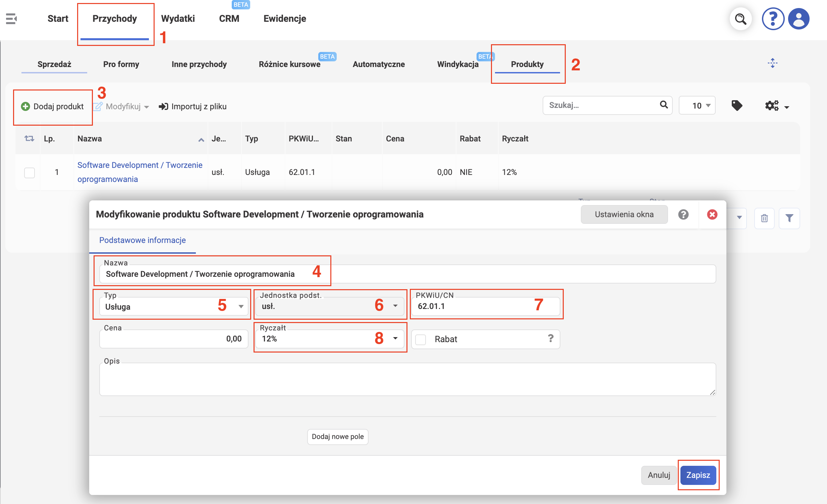Open the rows-per-page dropdown showing 10
The height and width of the screenshot is (504, 827).
[x=697, y=106]
